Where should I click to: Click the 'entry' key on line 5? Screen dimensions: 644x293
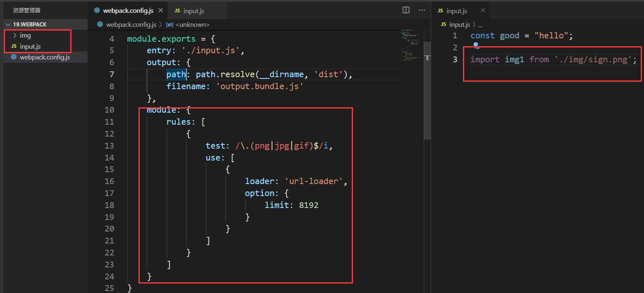tap(159, 51)
